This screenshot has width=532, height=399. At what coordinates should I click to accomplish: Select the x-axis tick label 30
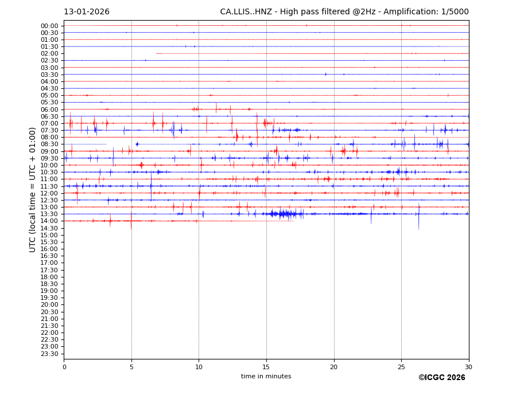pos(468,367)
